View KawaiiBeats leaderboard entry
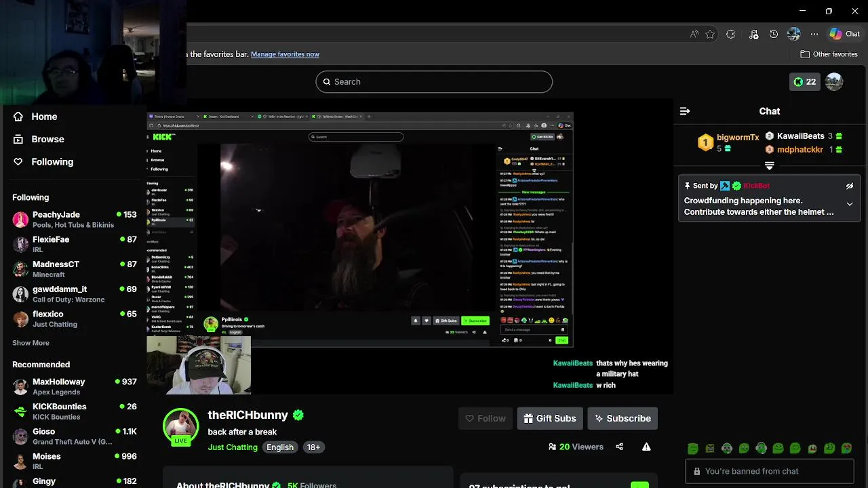The image size is (868, 488). pyautogui.click(x=804, y=136)
